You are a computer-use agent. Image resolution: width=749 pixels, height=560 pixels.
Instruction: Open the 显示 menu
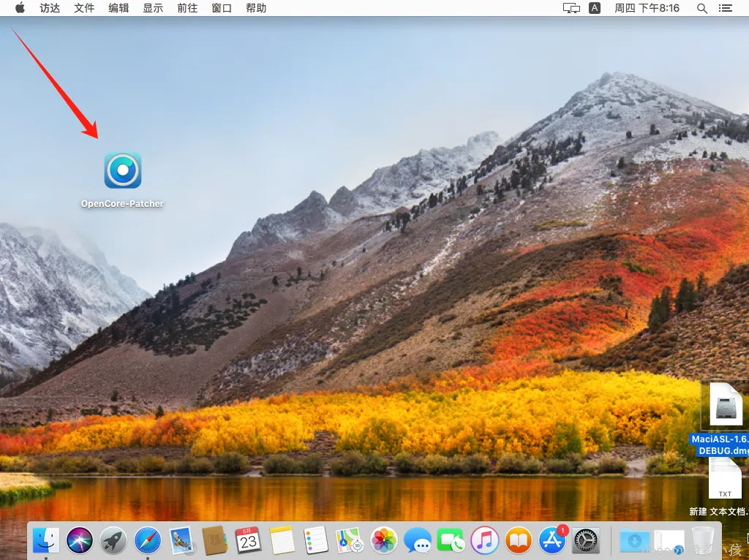coord(153,8)
